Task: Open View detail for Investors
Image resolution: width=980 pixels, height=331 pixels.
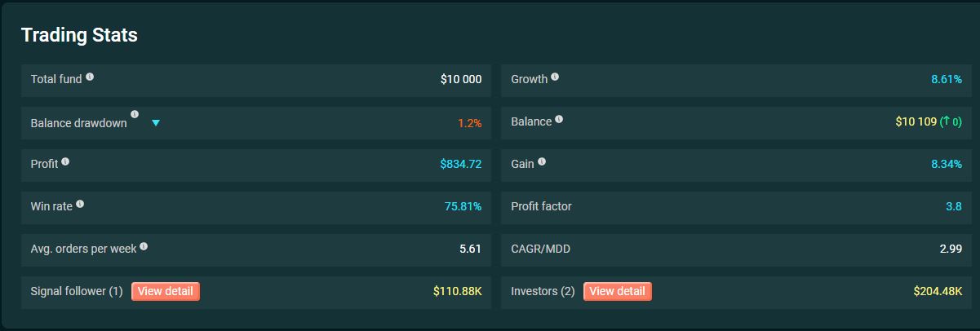Action: [x=617, y=291]
